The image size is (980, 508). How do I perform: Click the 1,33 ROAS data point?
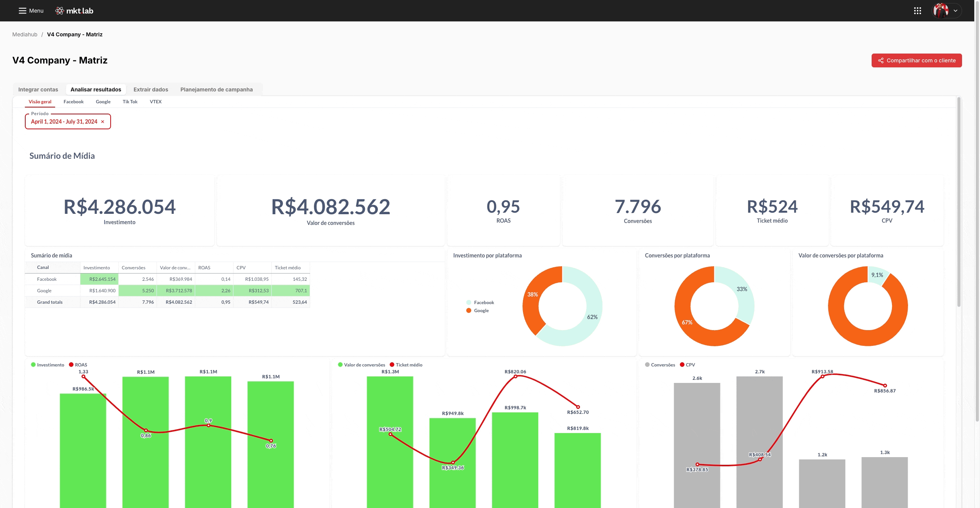pyautogui.click(x=83, y=377)
